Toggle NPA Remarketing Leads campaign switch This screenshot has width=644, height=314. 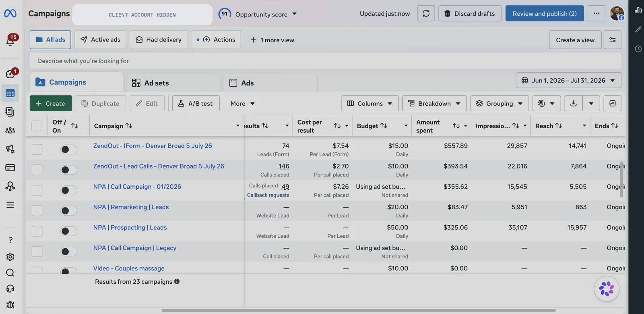pyautogui.click(x=69, y=211)
